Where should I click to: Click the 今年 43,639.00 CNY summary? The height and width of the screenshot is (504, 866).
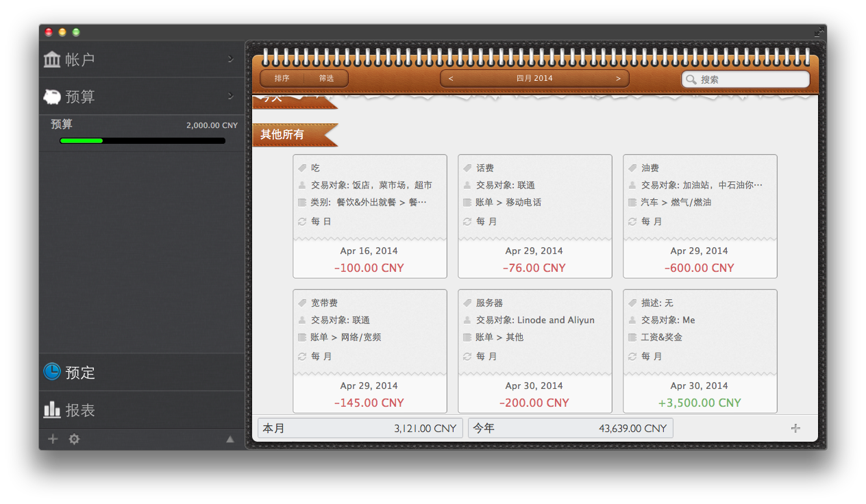tap(571, 428)
